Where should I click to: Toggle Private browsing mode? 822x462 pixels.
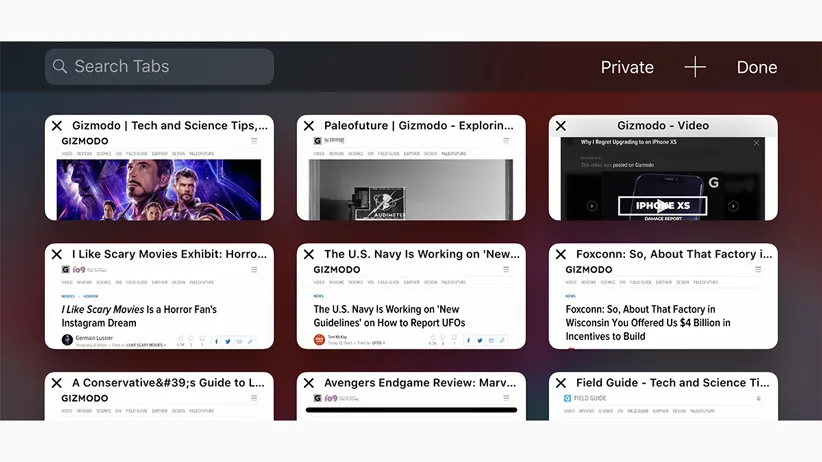627,67
